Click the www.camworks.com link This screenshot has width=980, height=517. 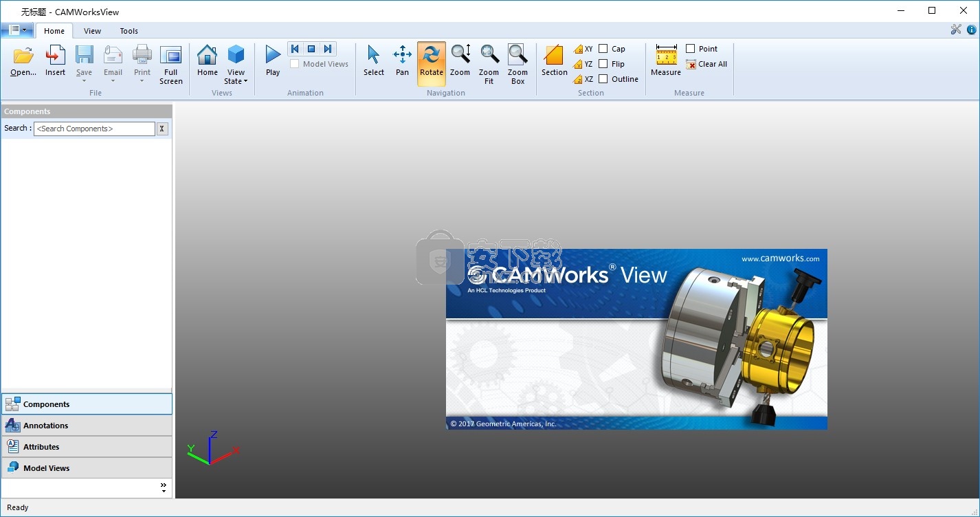click(781, 259)
